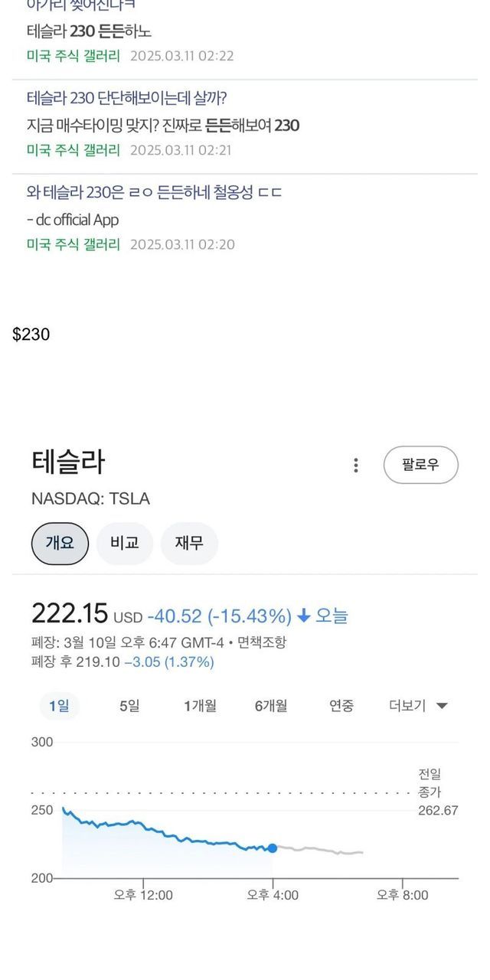Click the blue dot marker on price chart
The image size is (490, 980).
[273, 848]
